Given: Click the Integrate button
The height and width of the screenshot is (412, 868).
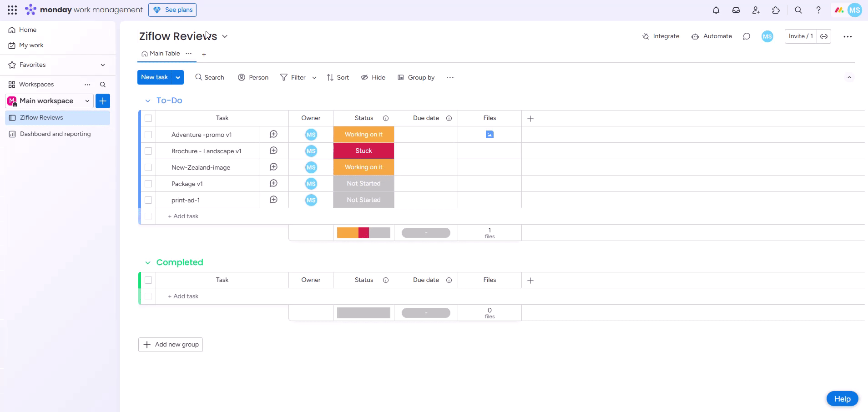Looking at the screenshot, I should 661,36.
